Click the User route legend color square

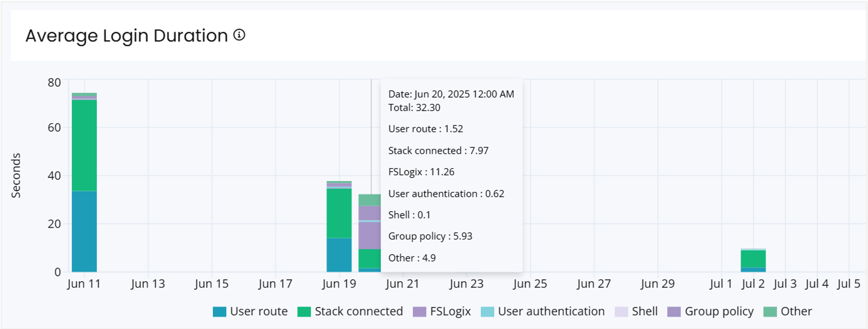click(219, 312)
